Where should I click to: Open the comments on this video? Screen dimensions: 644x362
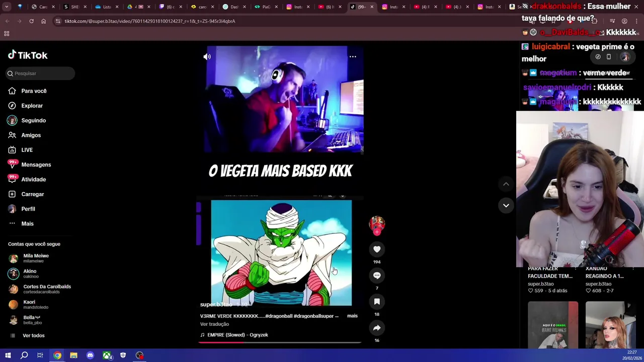[x=377, y=276]
